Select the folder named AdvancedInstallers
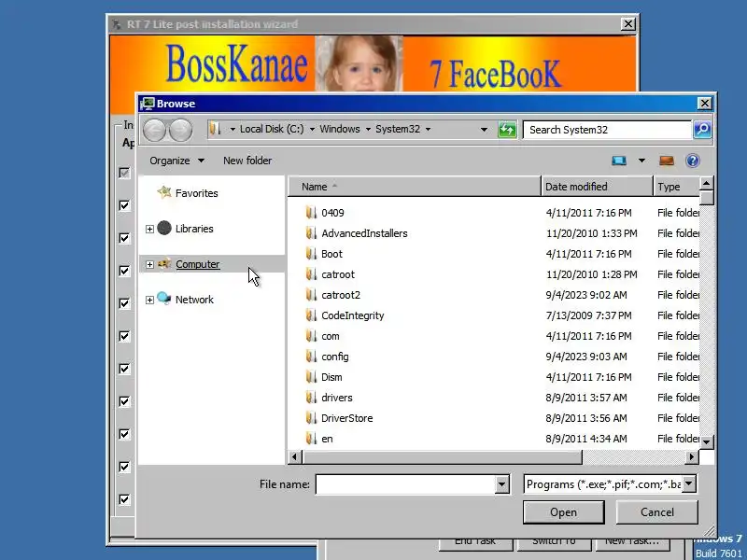This screenshot has width=747, height=560. click(364, 233)
